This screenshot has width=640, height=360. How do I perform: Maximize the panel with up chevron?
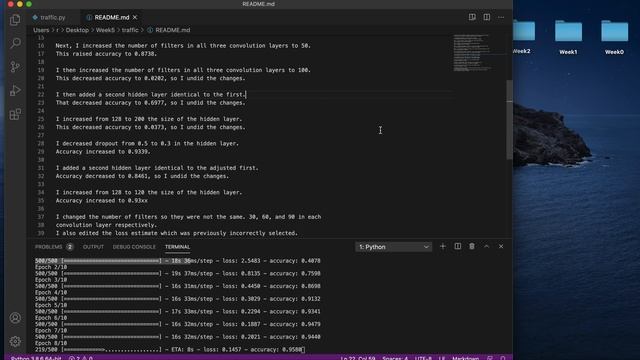pyautogui.click(x=487, y=247)
